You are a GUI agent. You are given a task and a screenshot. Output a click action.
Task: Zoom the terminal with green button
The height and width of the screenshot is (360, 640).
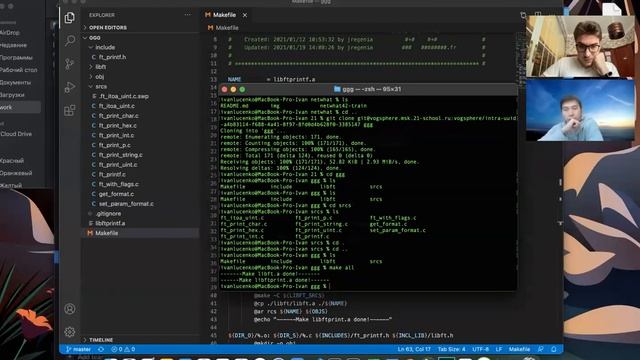coord(242,89)
